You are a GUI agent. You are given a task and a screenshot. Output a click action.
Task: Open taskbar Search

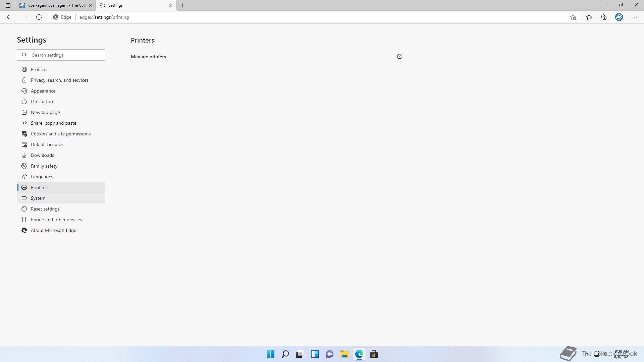pos(285,354)
